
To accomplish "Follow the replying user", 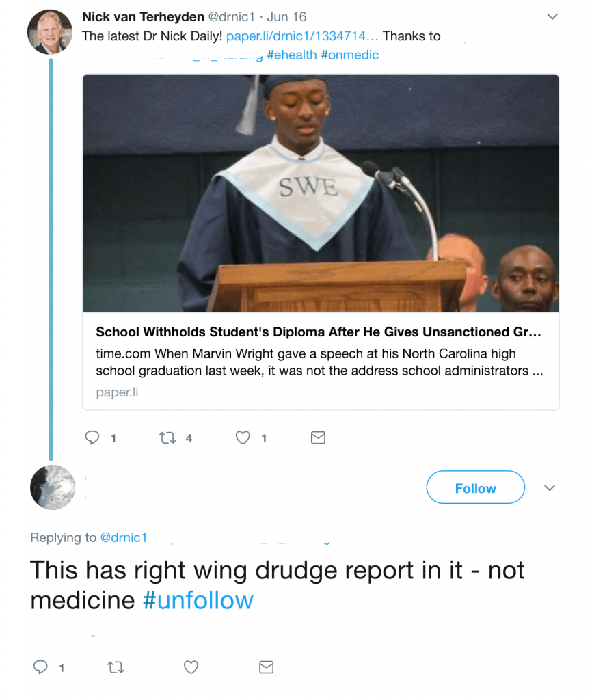I will [x=476, y=487].
